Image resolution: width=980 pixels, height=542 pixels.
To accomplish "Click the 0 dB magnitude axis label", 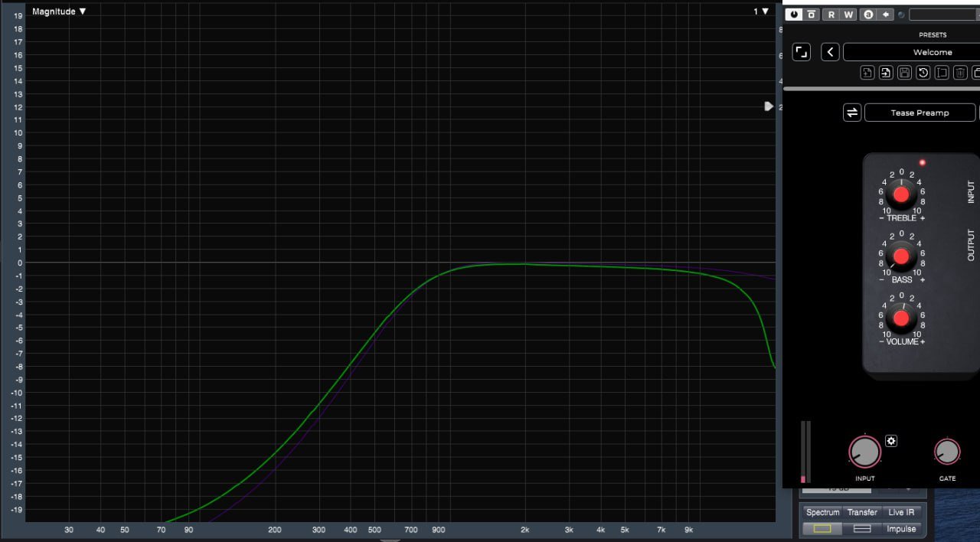I will [20, 263].
